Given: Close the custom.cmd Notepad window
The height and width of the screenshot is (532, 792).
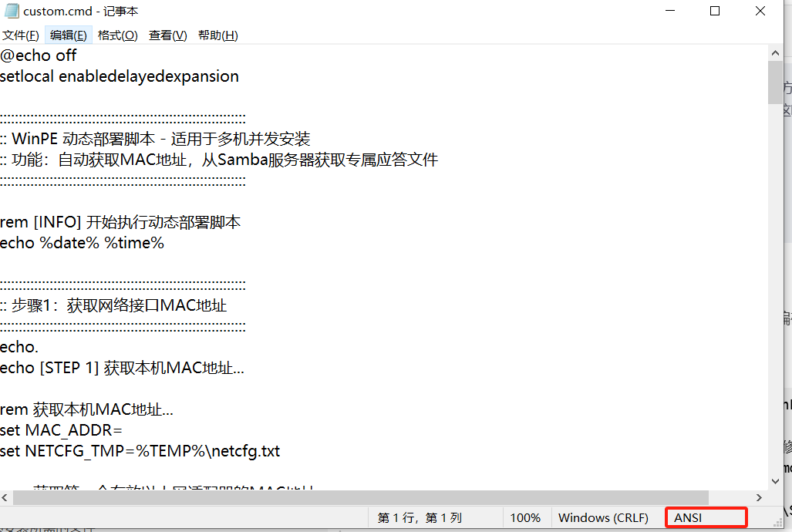Looking at the screenshot, I should pos(760,11).
